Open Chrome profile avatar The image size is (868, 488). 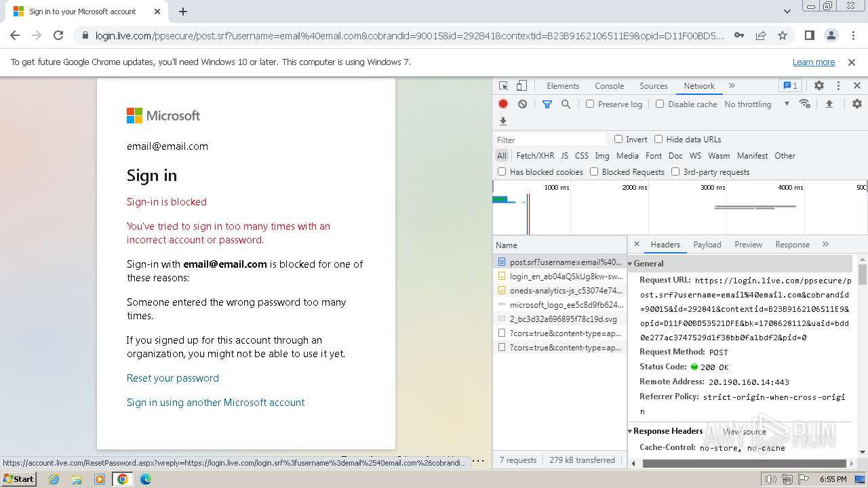point(831,35)
